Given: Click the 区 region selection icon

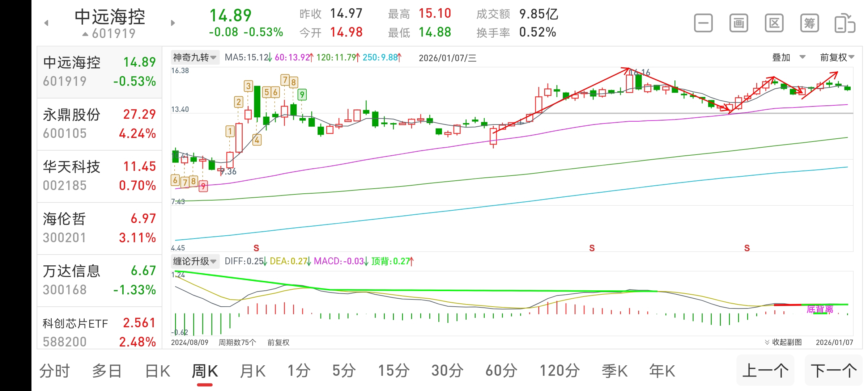Looking at the screenshot, I should tap(774, 22).
